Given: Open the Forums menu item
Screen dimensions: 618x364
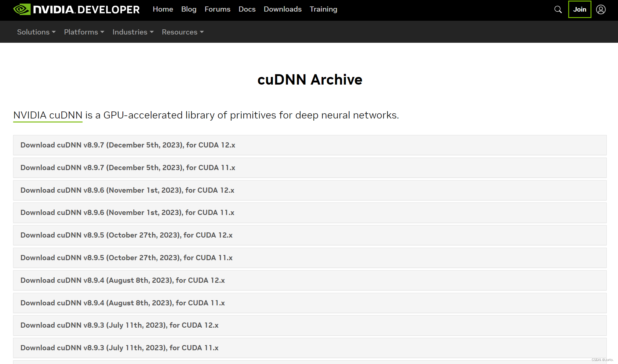Looking at the screenshot, I should [217, 9].
